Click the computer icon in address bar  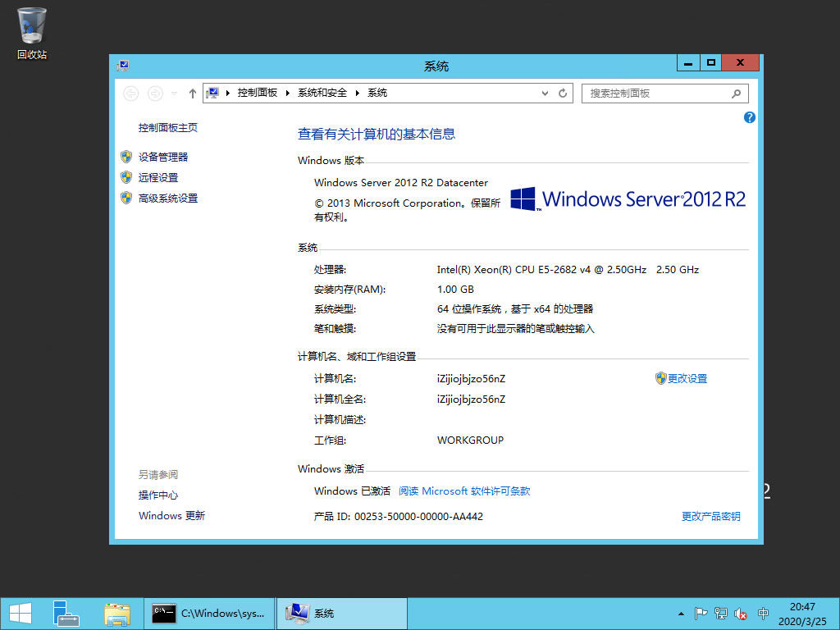point(212,93)
